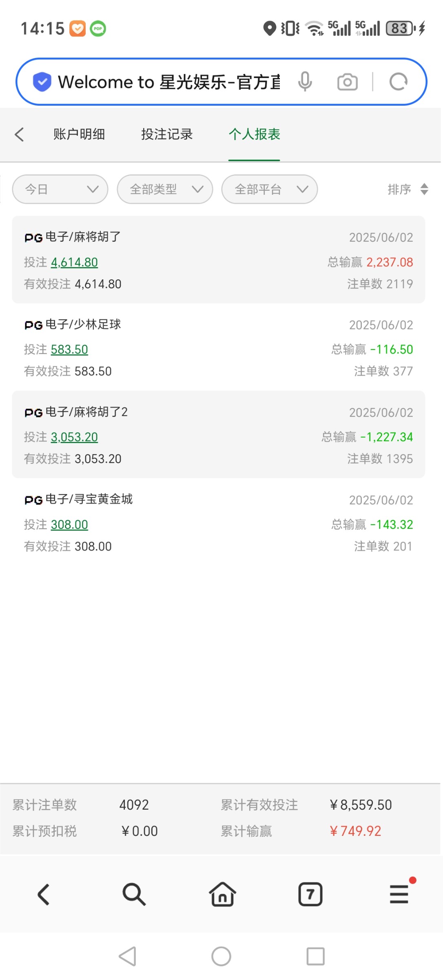The width and height of the screenshot is (443, 980).
Task: Go to browser home page icon
Action: tap(222, 894)
